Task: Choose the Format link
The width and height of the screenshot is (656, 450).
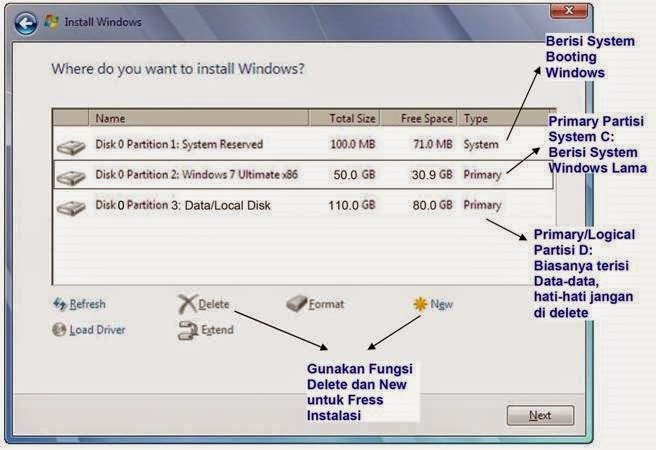Action: tap(326, 304)
